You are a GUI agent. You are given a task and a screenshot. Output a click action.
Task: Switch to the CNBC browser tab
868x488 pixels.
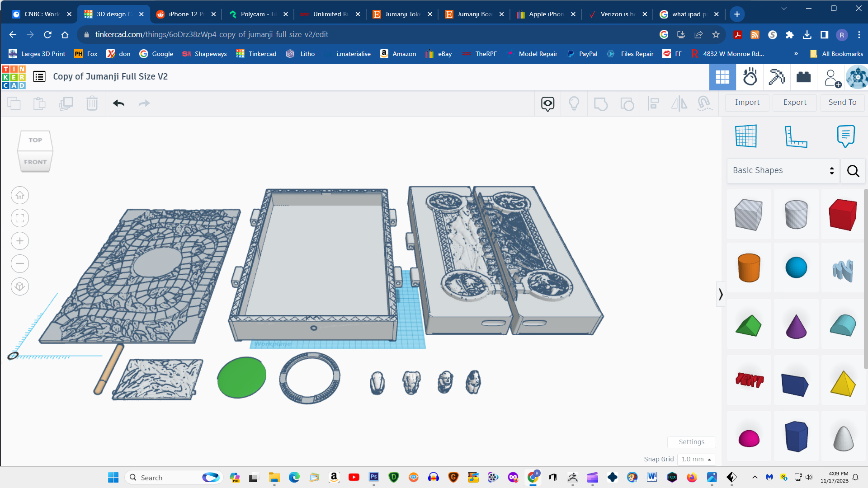tap(41, 14)
